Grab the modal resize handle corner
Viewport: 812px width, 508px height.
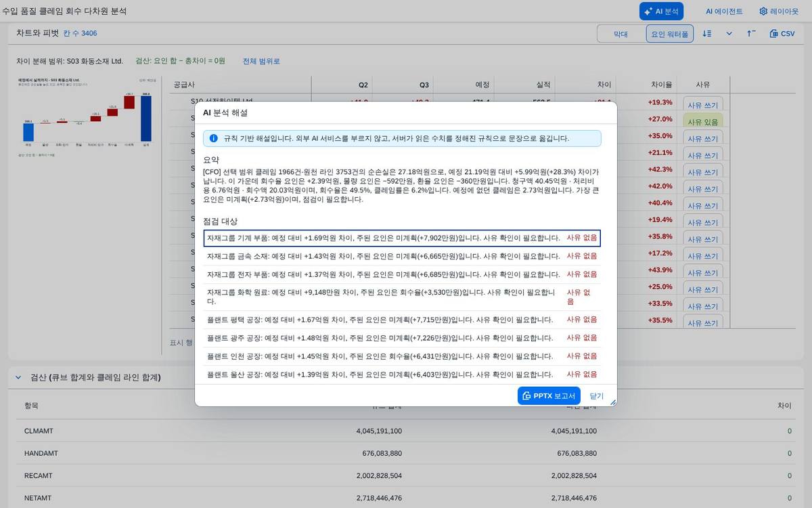click(612, 402)
